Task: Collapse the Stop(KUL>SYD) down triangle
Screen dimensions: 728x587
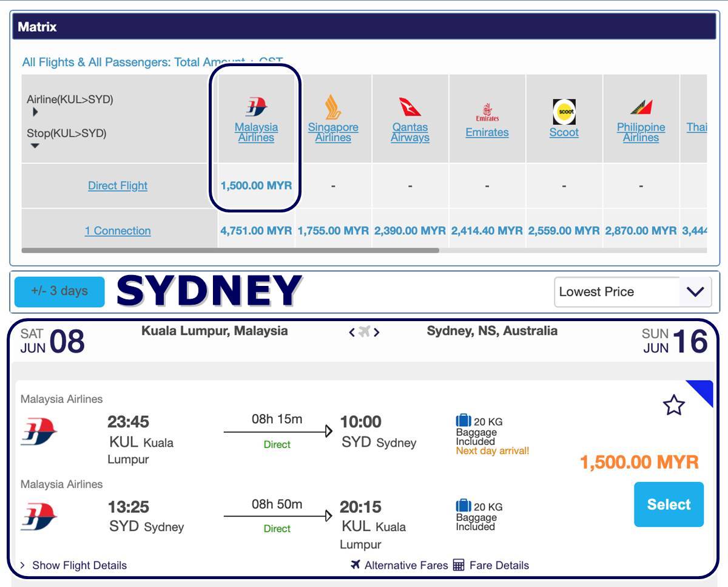Action: click(x=35, y=146)
